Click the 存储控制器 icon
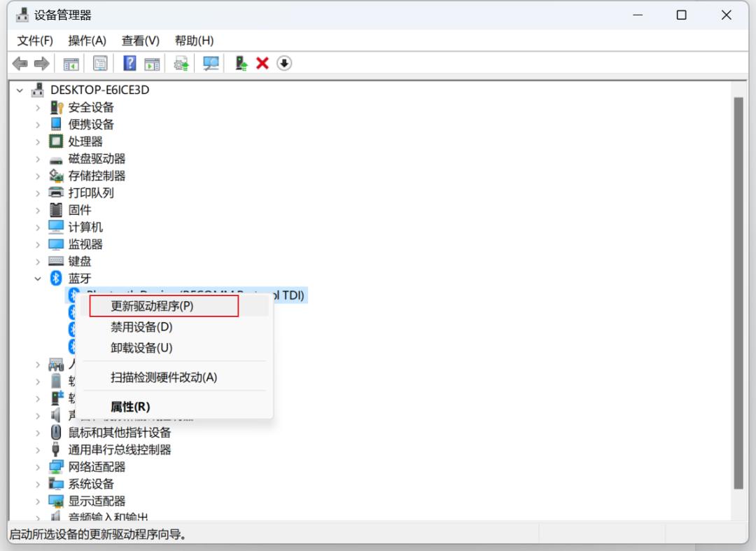Screen dimensions: 756x551 (x=56, y=176)
